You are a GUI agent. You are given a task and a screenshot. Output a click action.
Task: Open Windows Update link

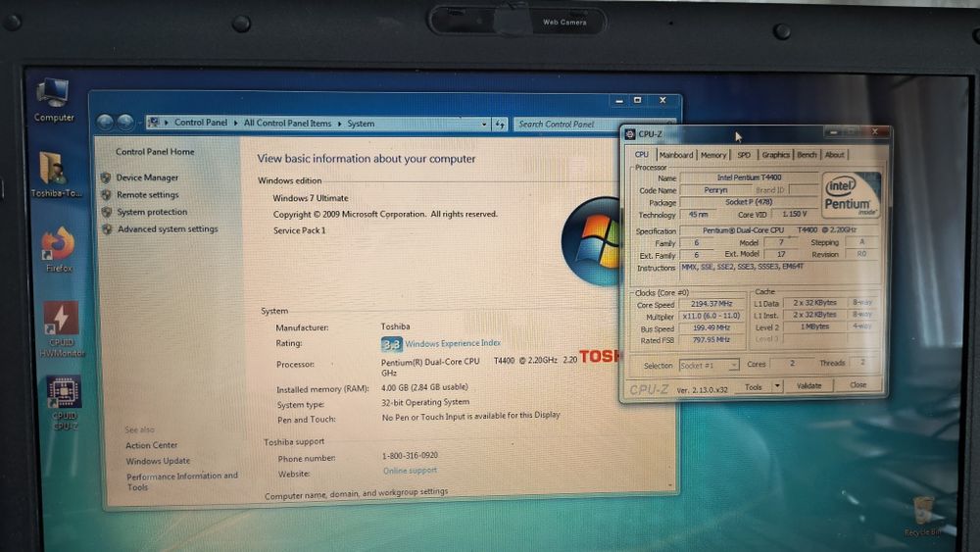158,461
